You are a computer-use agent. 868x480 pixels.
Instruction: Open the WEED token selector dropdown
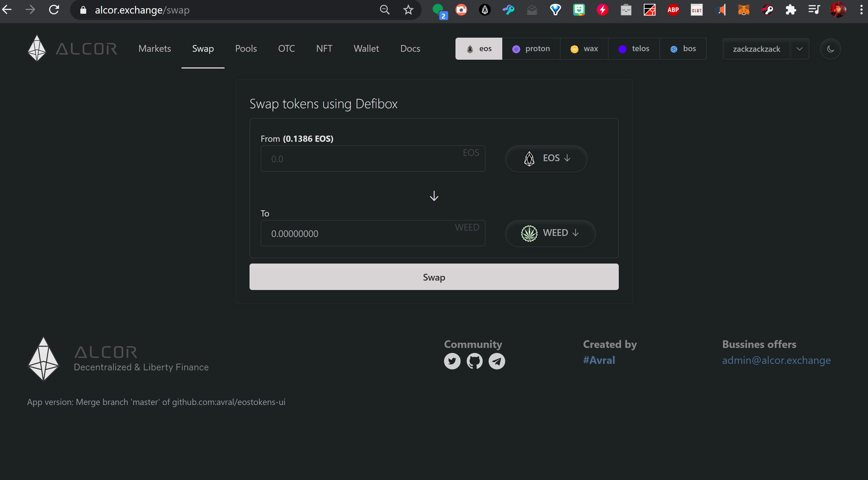[550, 234]
